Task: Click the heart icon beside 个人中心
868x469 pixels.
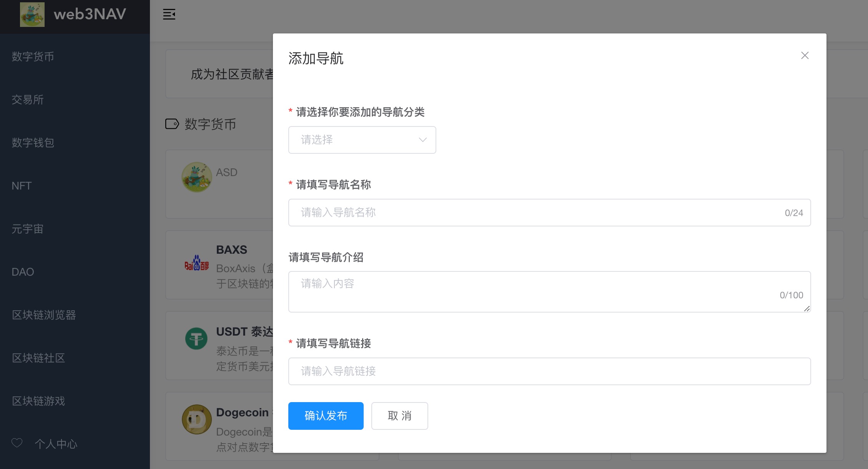Action: (x=17, y=443)
